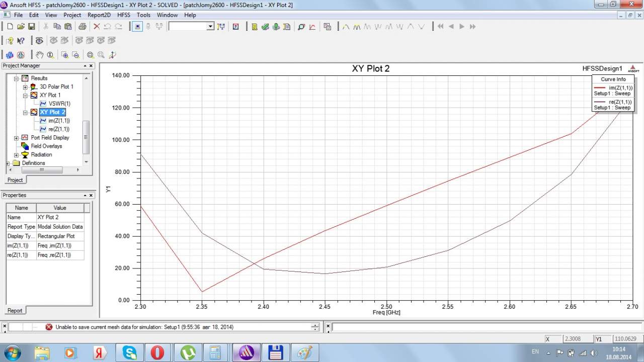Open the HFSS menu
Image resolution: width=644 pixels, height=362 pixels.
point(123,15)
